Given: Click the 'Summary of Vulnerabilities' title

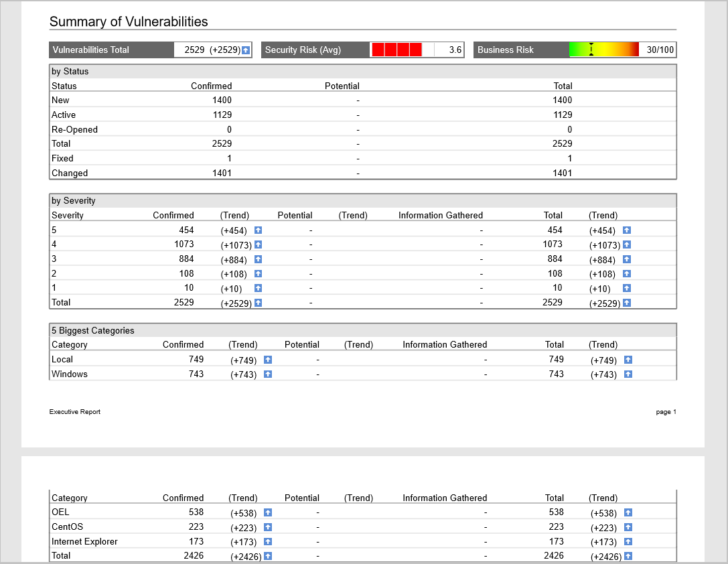Looking at the screenshot, I should coord(129,22).
